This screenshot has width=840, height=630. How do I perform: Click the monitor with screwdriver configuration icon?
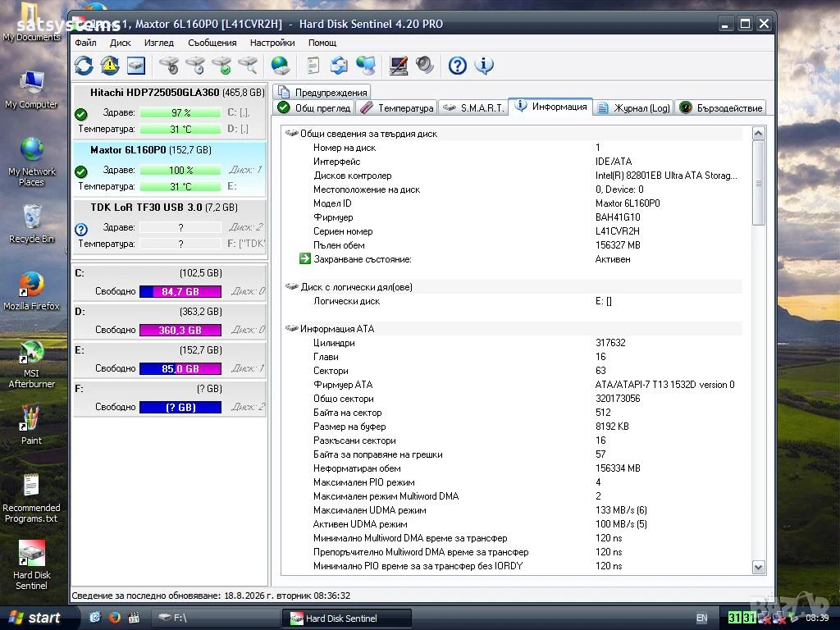(398, 66)
